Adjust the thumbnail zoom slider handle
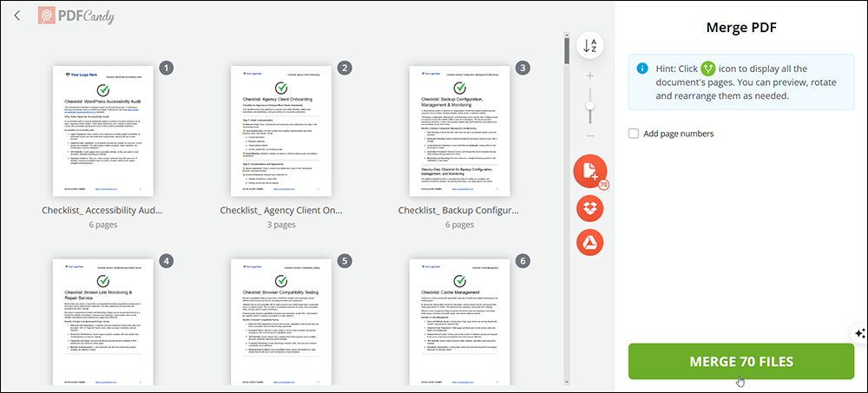Screen dimensions: 868x393 (x=590, y=106)
